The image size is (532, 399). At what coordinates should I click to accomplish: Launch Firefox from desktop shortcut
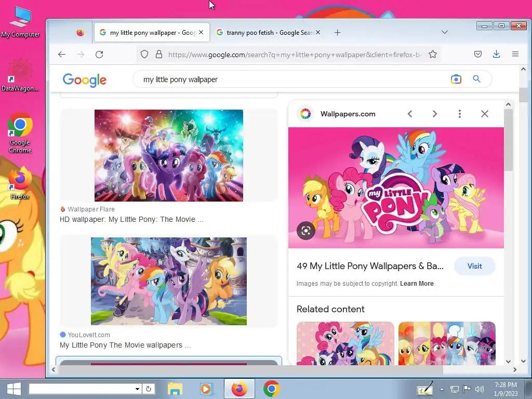click(20, 183)
